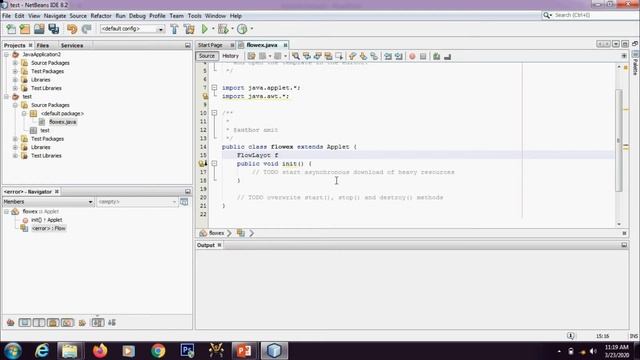Click the flowex breadcrumb below the editor
Image resolution: width=640 pixels, height=360 pixels.
tap(216, 233)
